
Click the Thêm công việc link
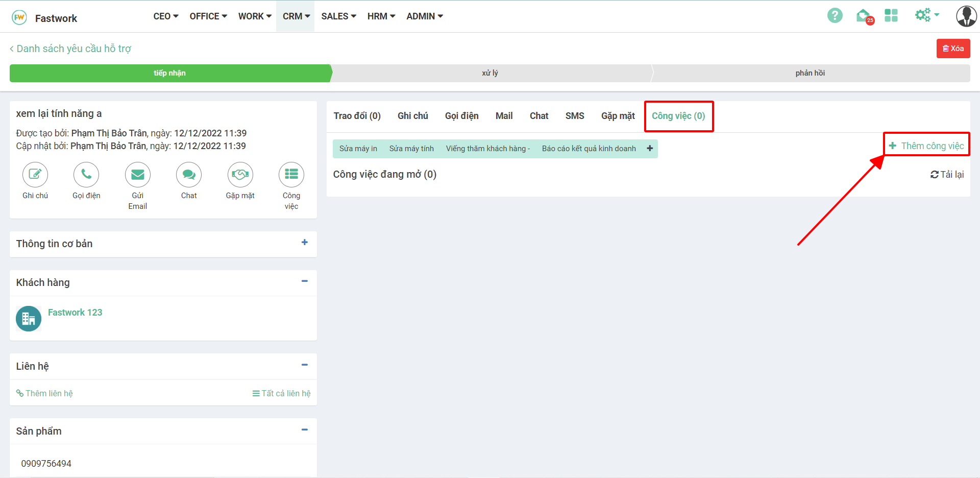point(927,146)
